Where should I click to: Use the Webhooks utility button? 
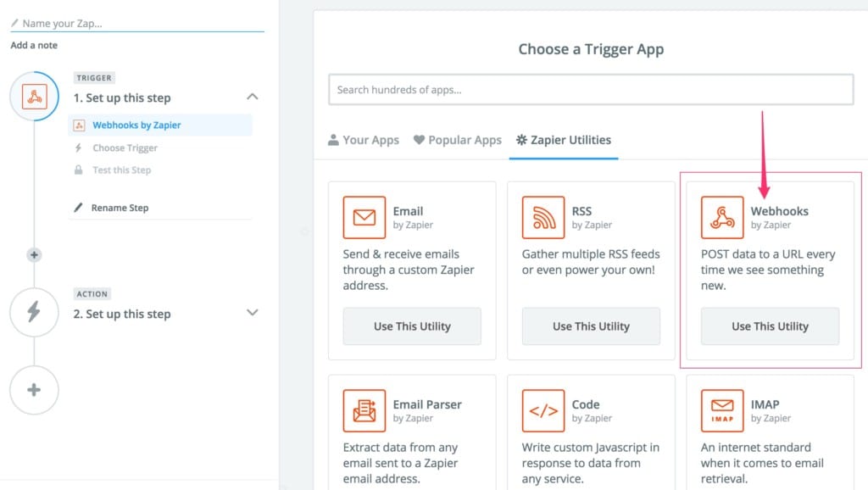(x=770, y=326)
